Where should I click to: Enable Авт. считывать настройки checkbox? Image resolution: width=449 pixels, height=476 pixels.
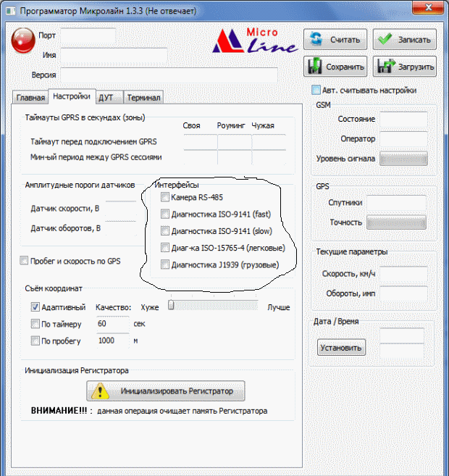[316, 91]
